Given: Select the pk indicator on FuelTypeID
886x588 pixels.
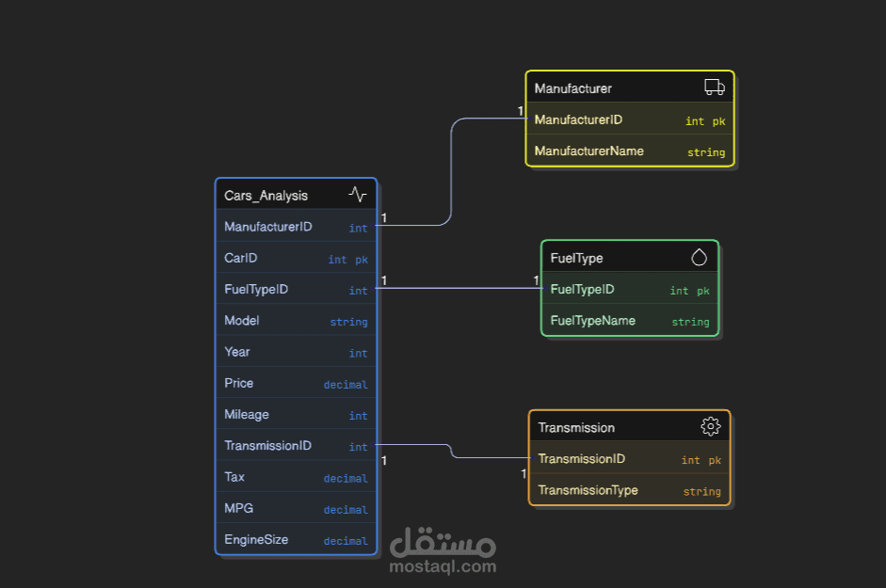Looking at the screenshot, I should (702, 290).
